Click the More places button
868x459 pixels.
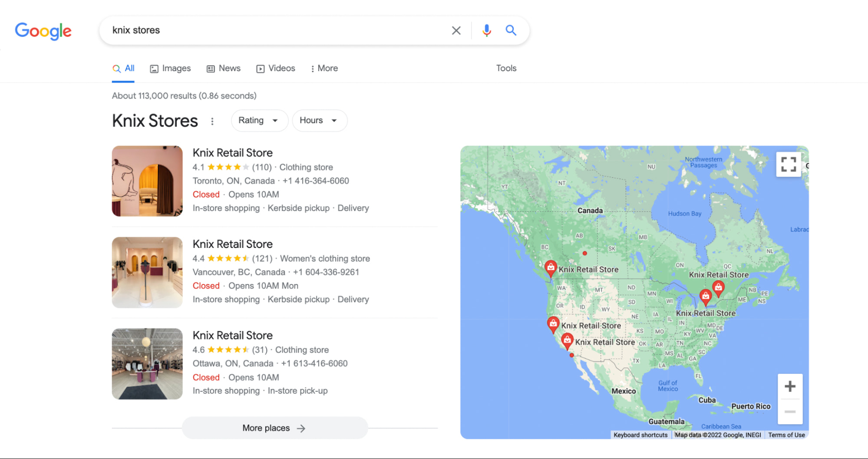coord(274,428)
